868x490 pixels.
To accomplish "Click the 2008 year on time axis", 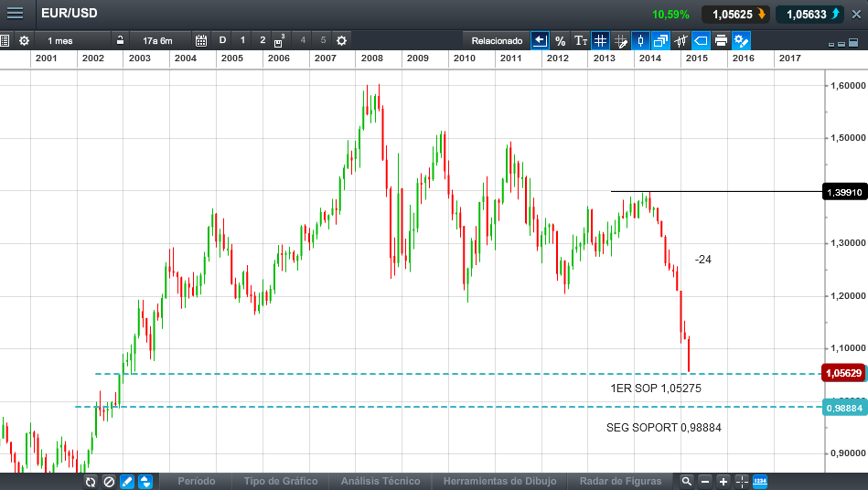I will pyautogui.click(x=372, y=59).
